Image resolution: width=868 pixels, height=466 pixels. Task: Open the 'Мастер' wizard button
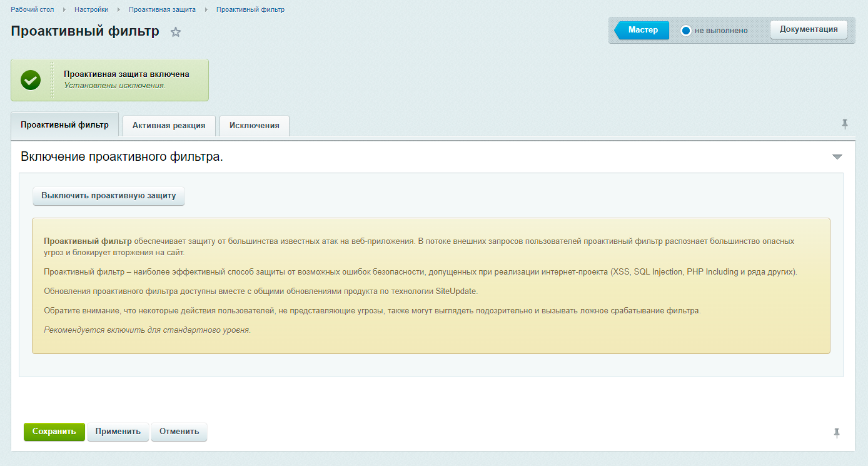pos(642,30)
